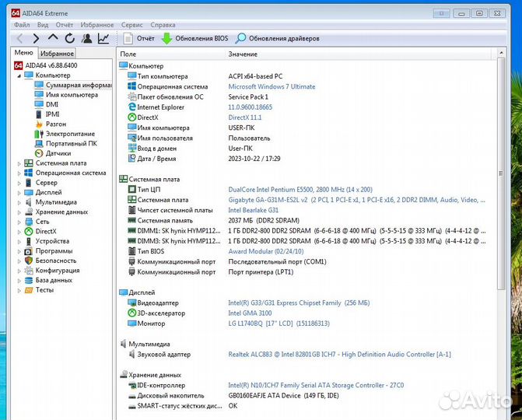Go up one level with the Up arrow
Screen dimensions: 522x420
point(53,38)
